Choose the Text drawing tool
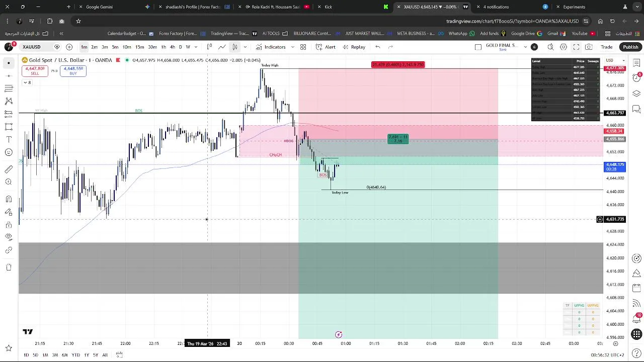644x362 pixels. coord(9,139)
